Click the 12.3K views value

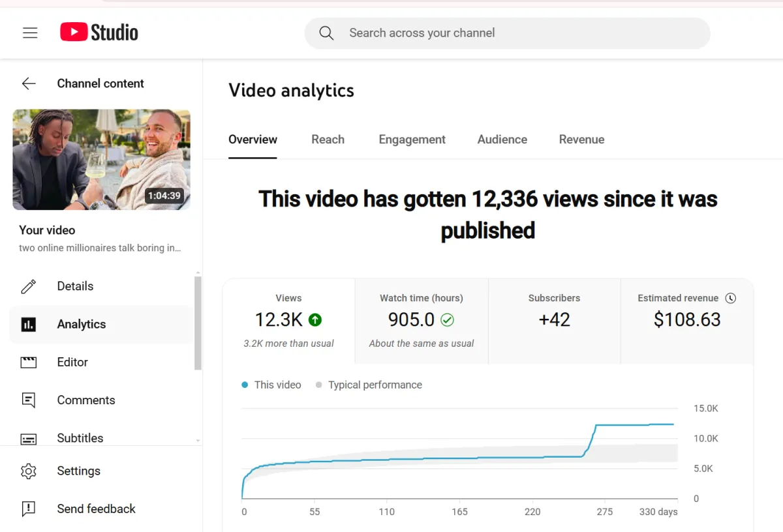279,319
